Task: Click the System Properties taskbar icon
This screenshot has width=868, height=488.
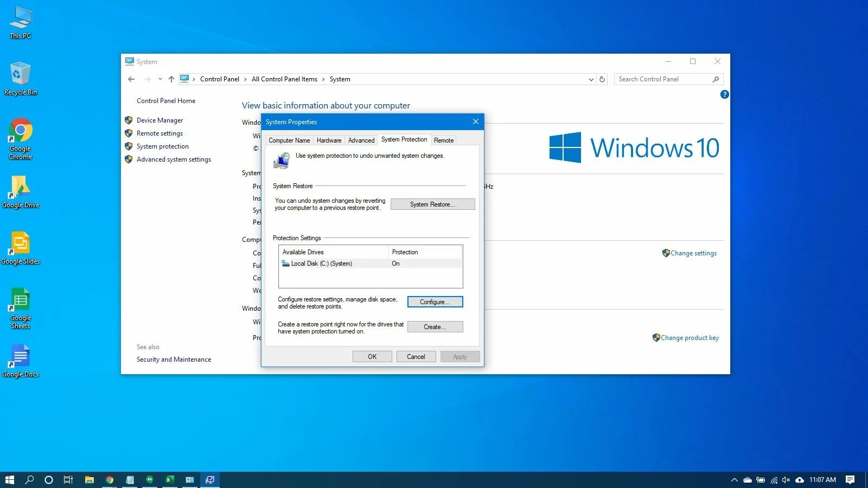Action: coord(210,480)
